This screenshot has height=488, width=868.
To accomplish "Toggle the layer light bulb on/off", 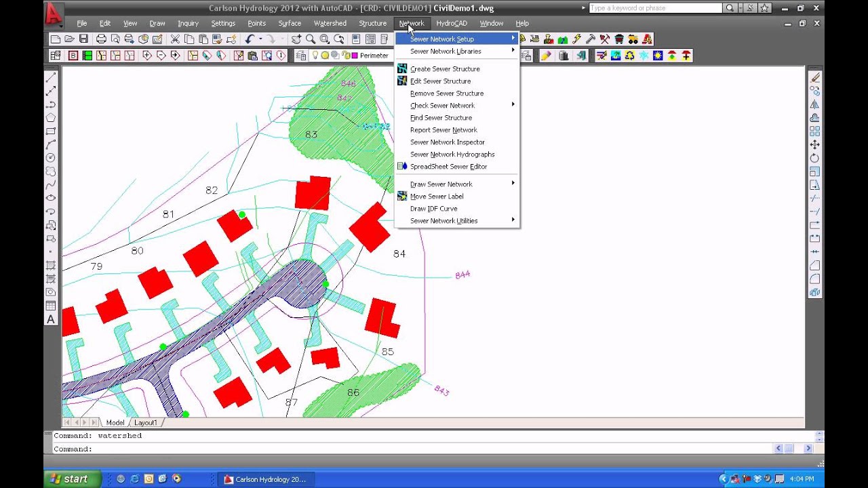I will 315,56.
